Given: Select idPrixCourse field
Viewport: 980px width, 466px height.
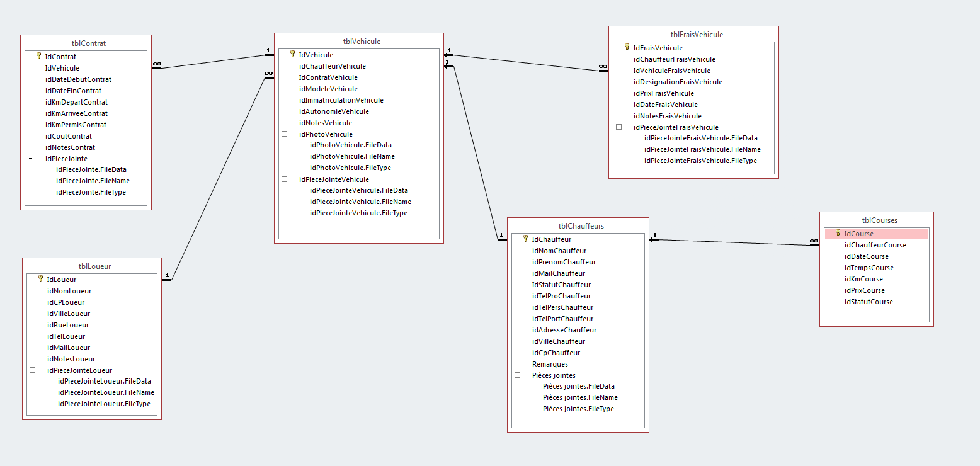Looking at the screenshot, I should tap(864, 290).
